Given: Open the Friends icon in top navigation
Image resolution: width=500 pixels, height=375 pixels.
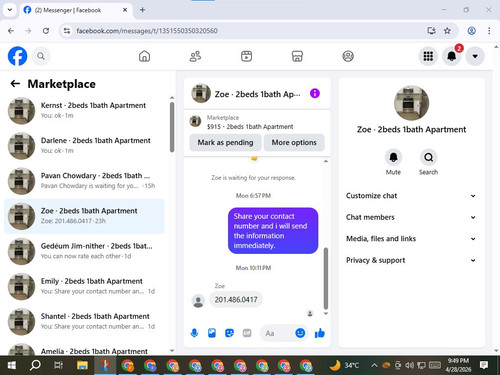Looking at the screenshot, I should point(195,56).
